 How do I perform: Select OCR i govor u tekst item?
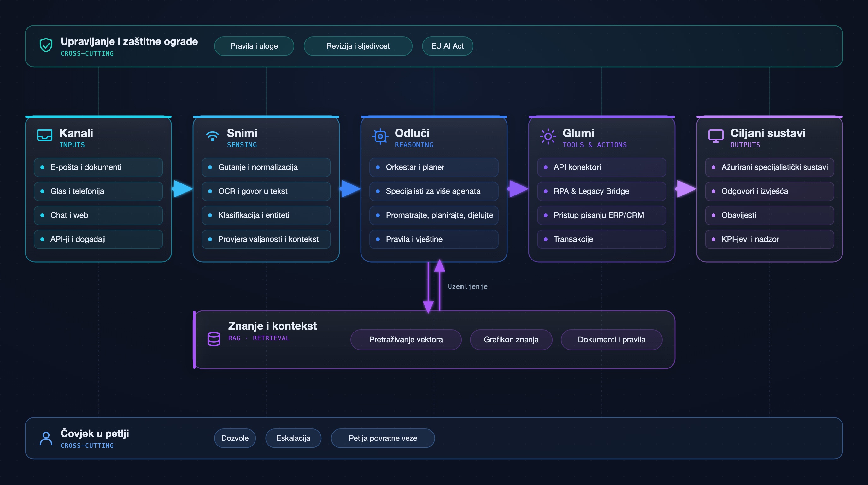click(266, 191)
